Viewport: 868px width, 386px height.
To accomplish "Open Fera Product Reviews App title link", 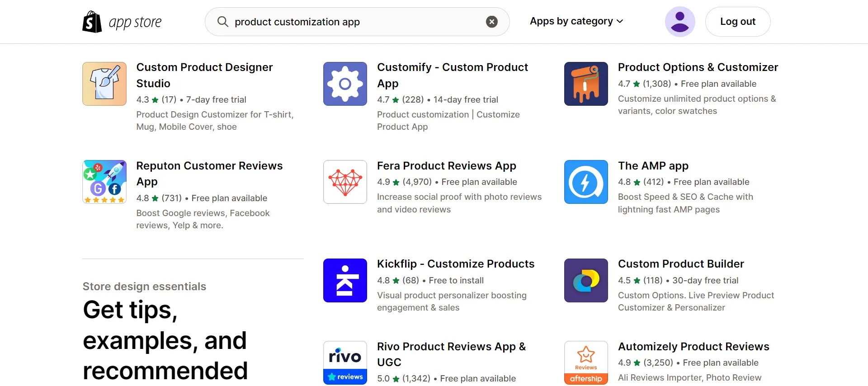I will coord(446,166).
